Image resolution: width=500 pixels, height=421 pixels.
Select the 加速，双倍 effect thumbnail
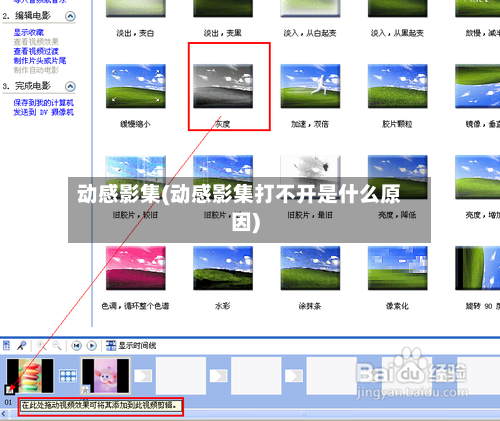(310, 86)
